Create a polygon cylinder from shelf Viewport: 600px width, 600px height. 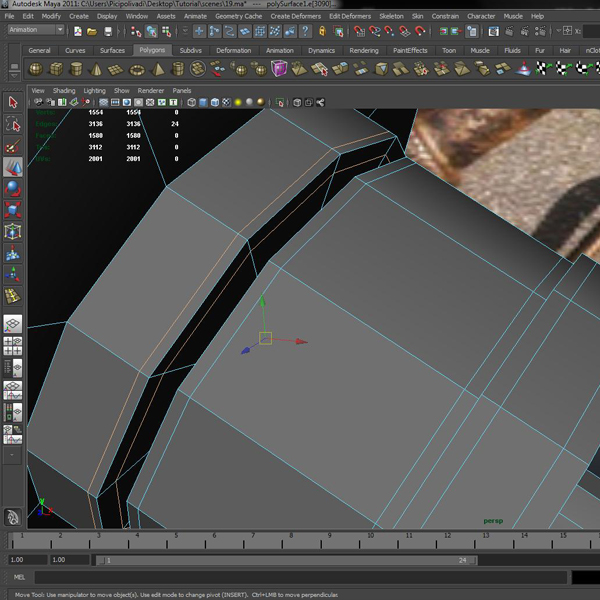click(76, 69)
